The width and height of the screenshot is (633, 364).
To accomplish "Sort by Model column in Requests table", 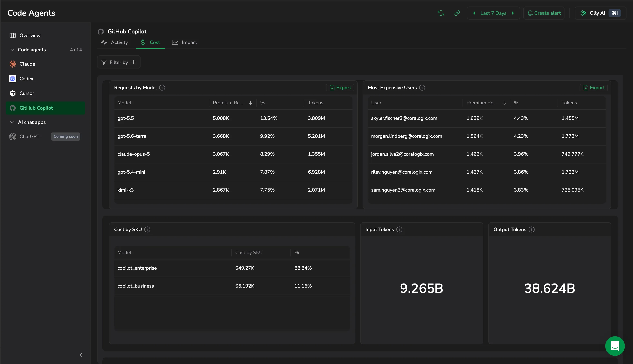I will 124,103.
